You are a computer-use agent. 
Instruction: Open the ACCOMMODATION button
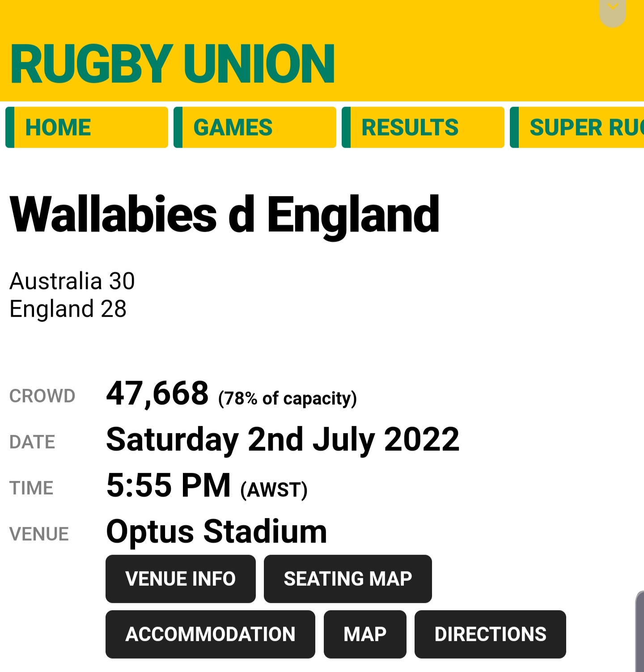(x=210, y=634)
